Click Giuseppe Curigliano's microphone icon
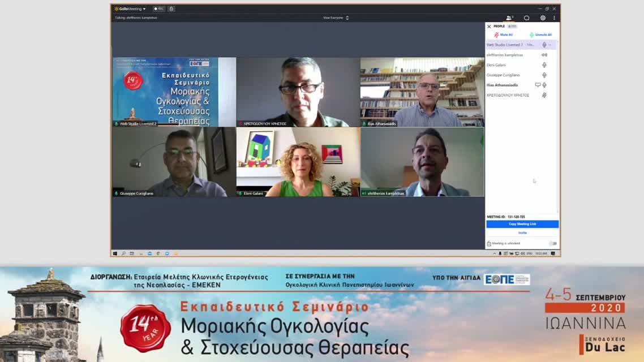Image resolution: width=644 pixels, height=362 pixels. 544,75
